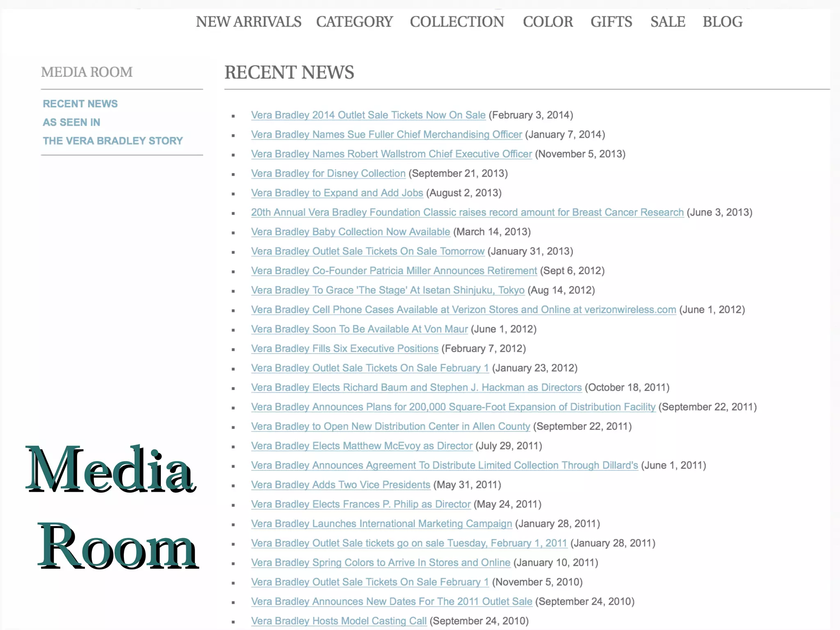840x630 pixels.
Task: Open the NEW ARRIVALS menu
Action: pyautogui.click(x=249, y=22)
